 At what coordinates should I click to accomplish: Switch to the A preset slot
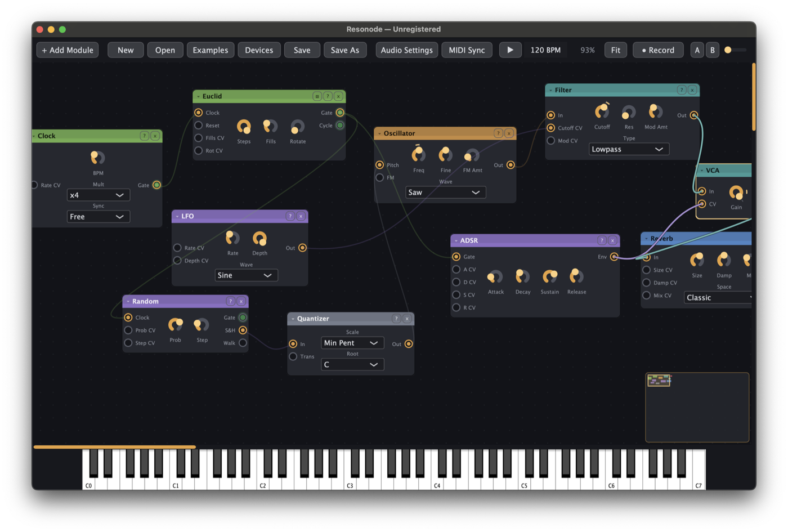coord(697,50)
